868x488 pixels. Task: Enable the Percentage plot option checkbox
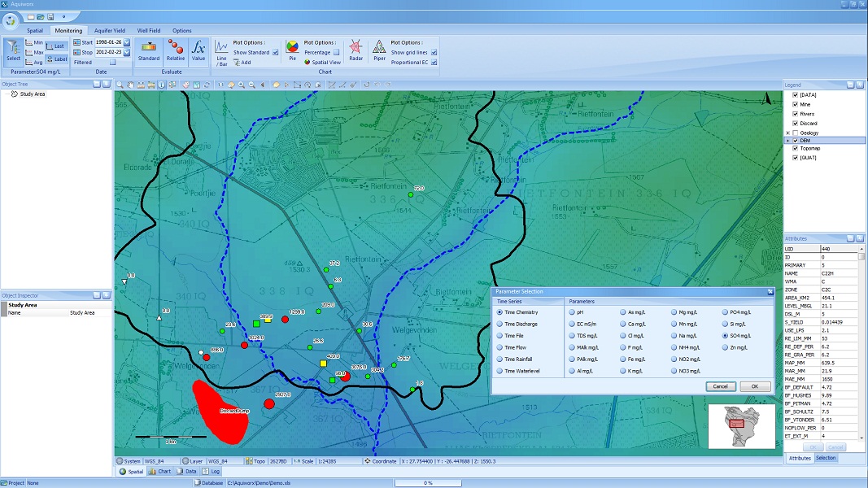[x=338, y=52]
